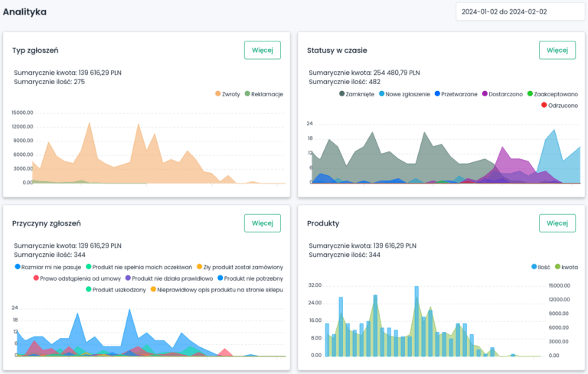Click Więcej button in Typ zgłoszeń card
This screenshot has height=374, width=588.
pos(263,50)
